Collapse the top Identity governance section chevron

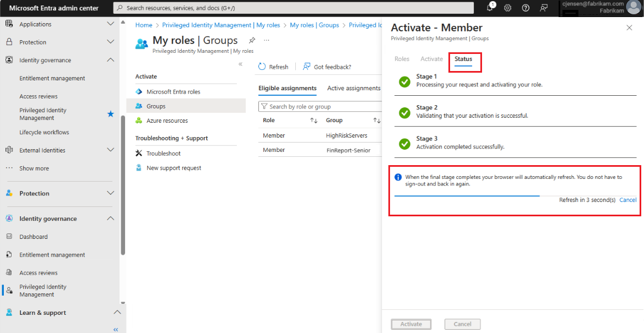[x=111, y=60]
